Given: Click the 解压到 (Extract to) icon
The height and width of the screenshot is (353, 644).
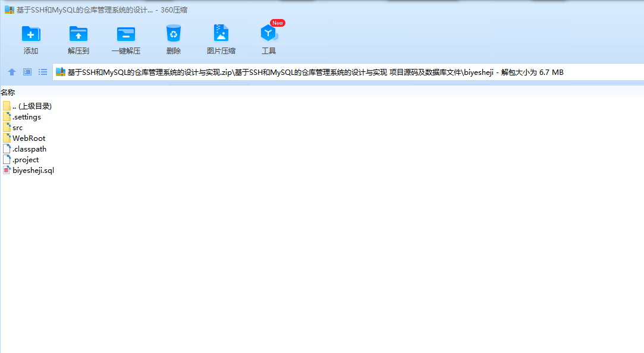Looking at the screenshot, I should [x=78, y=34].
